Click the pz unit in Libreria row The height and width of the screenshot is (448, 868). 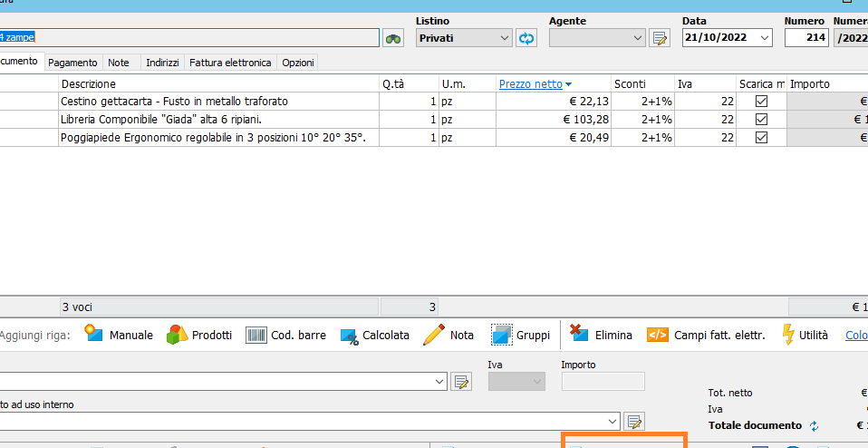tap(468, 119)
